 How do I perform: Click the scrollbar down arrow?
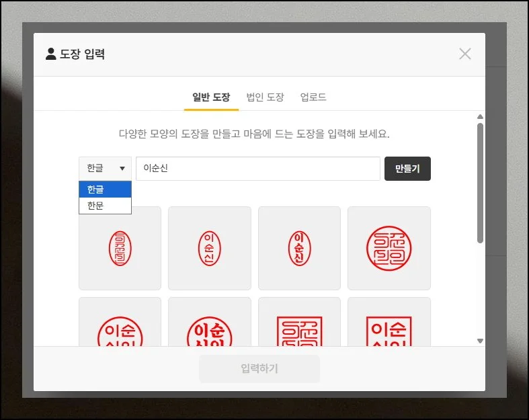tap(480, 341)
